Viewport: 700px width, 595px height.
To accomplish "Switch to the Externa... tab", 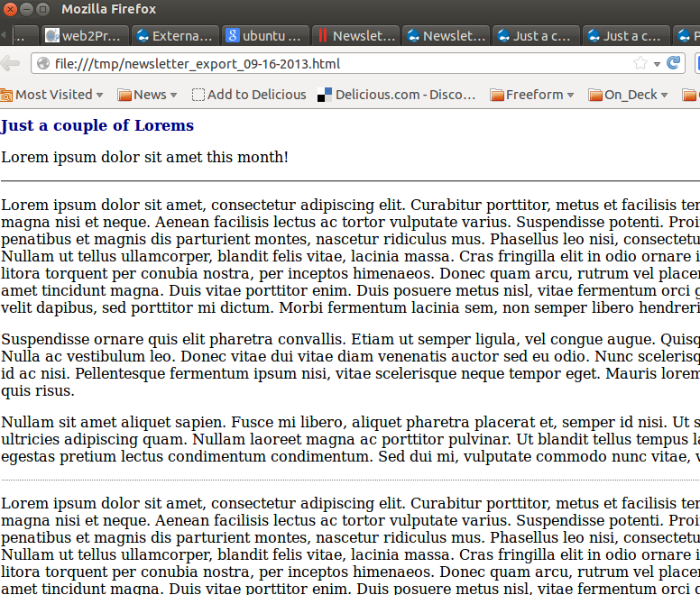I will (175, 36).
